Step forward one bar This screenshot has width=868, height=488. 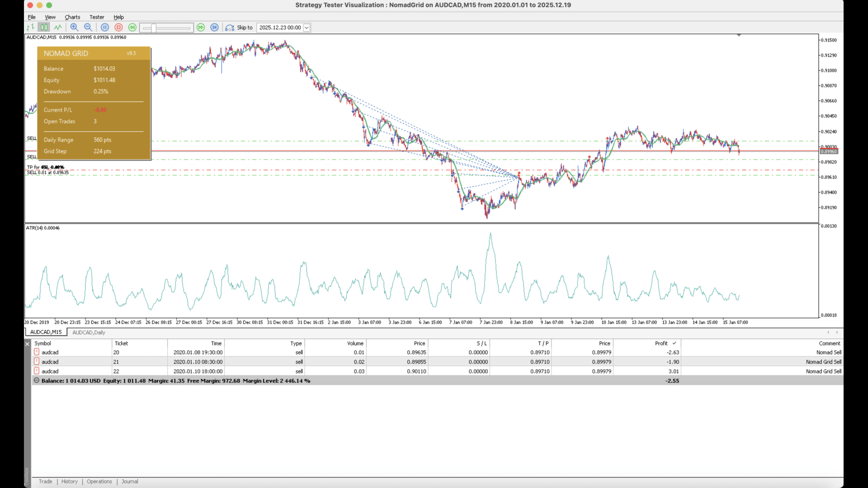(x=215, y=28)
